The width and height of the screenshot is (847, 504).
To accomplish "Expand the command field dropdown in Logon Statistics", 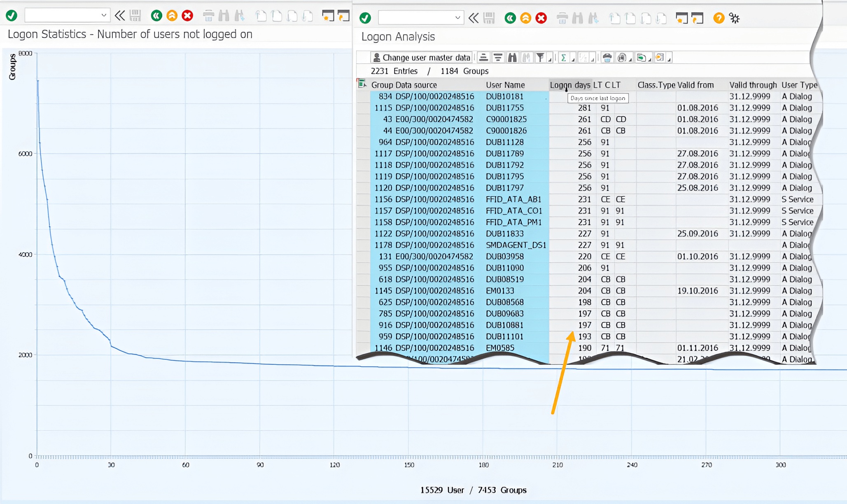I will tap(104, 16).
